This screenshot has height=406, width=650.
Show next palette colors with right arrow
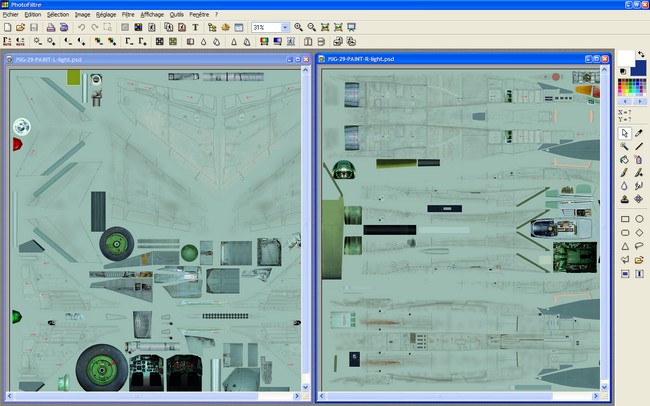[639, 101]
